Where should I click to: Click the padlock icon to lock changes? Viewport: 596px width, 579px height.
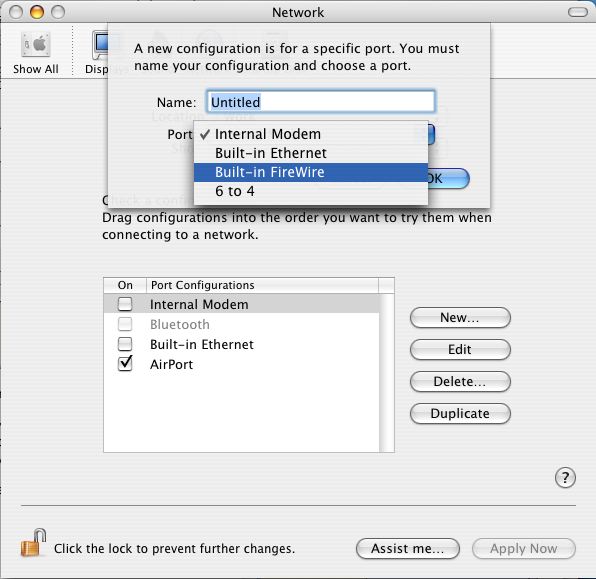point(33,543)
